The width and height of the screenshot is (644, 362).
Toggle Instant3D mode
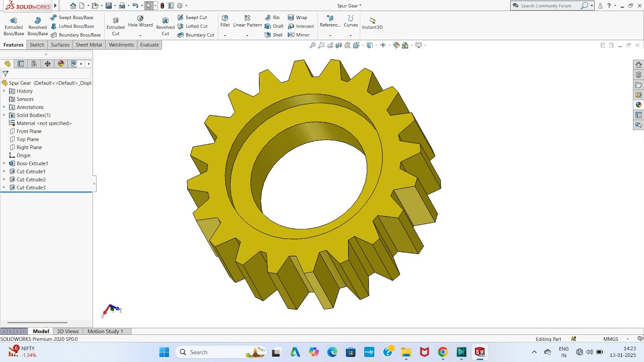click(x=372, y=23)
